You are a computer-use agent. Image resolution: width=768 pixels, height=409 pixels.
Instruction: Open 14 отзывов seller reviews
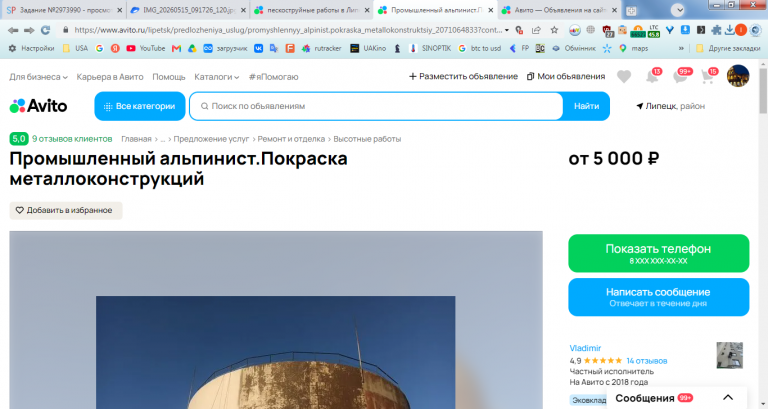647,361
